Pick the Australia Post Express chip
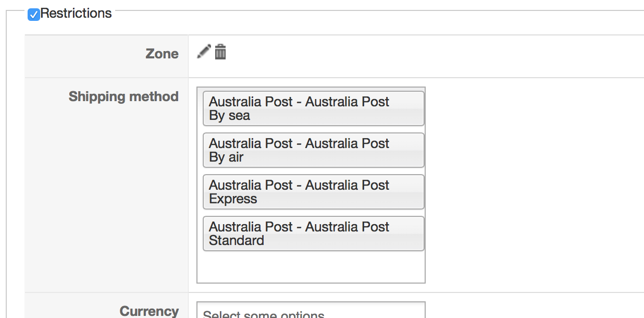The width and height of the screenshot is (644, 318). (x=313, y=192)
